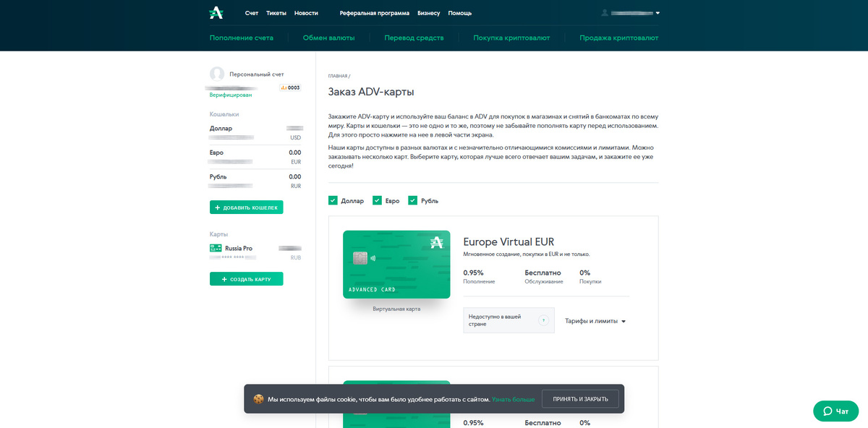
Task: Select Пополнение счета tab
Action: (x=242, y=38)
